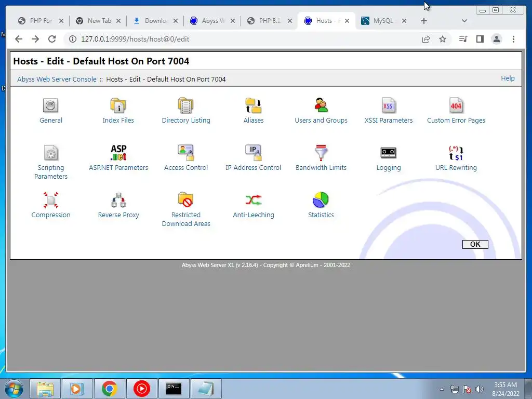This screenshot has height=399, width=532.
Task: Open the Aliases icon
Action: tap(253, 105)
